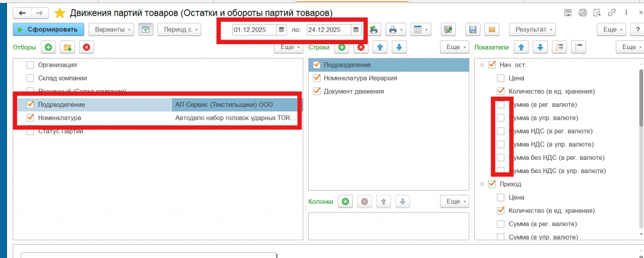Open calendar picker for the end date
644x258 pixels.
pos(355,29)
